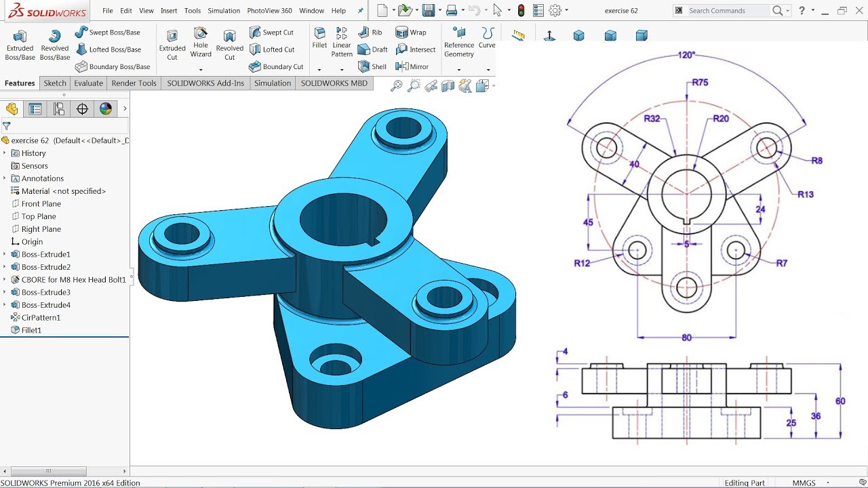Switch to the Evaluate tab
Screen dimensions: 868x488
click(x=89, y=83)
